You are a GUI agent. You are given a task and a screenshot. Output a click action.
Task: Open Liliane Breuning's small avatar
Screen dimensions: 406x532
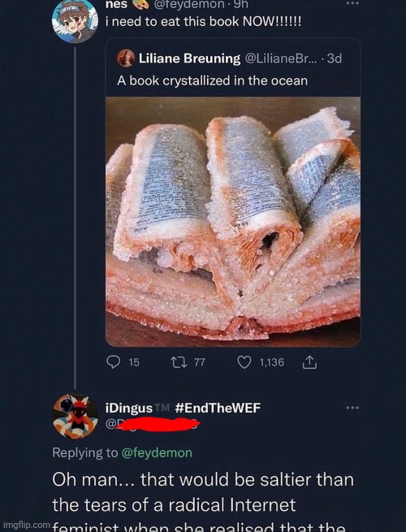click(126, 58)
